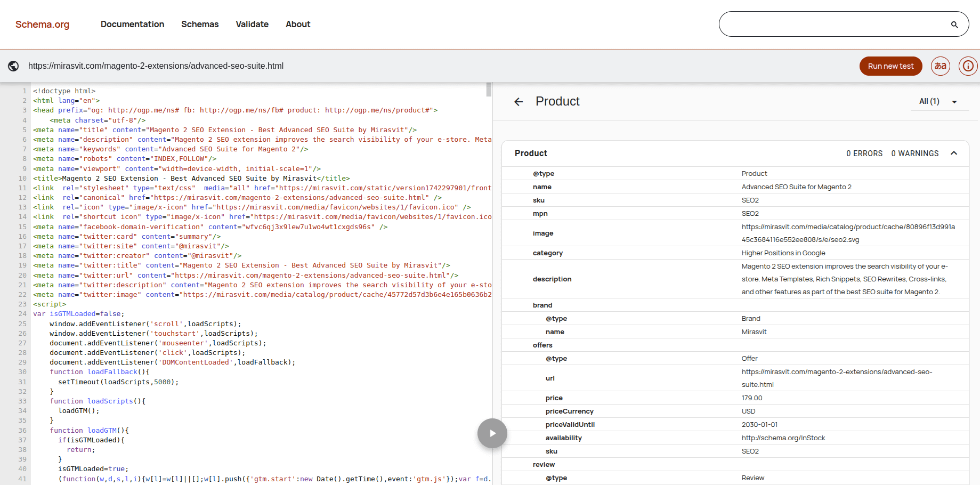
Task: Click the search icon inside the search bar
Action: click(x=954, y=24)
